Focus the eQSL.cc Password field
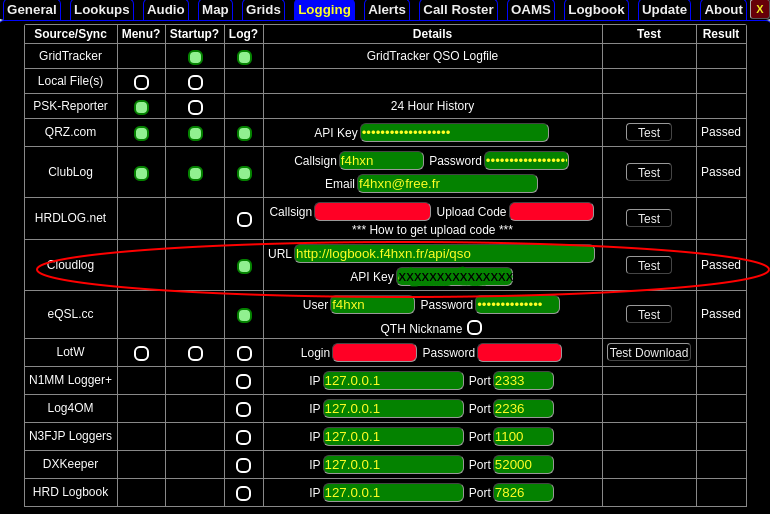770x514 pixels. click(x=518, y=305)
